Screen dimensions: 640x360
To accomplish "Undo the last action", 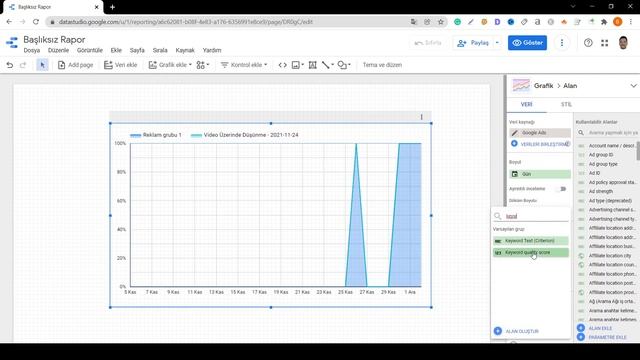I will 10,65.
